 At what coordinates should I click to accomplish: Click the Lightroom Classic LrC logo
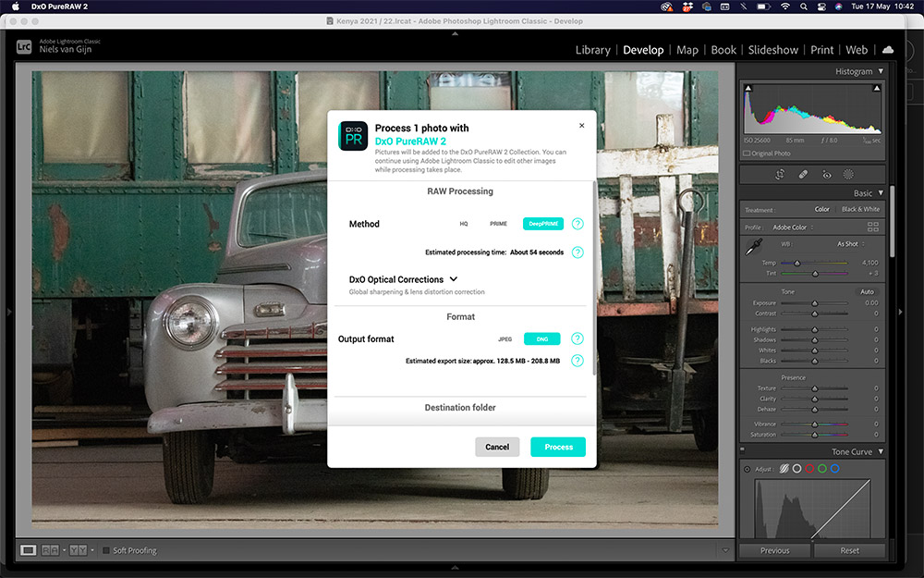tap(24, 46)
